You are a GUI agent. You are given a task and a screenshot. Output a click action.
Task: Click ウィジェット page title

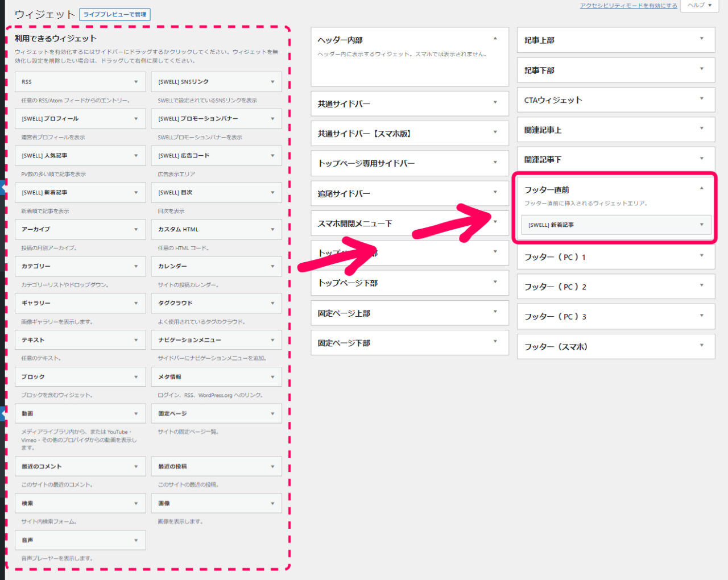pyautogui.click(x=45, y=15)
